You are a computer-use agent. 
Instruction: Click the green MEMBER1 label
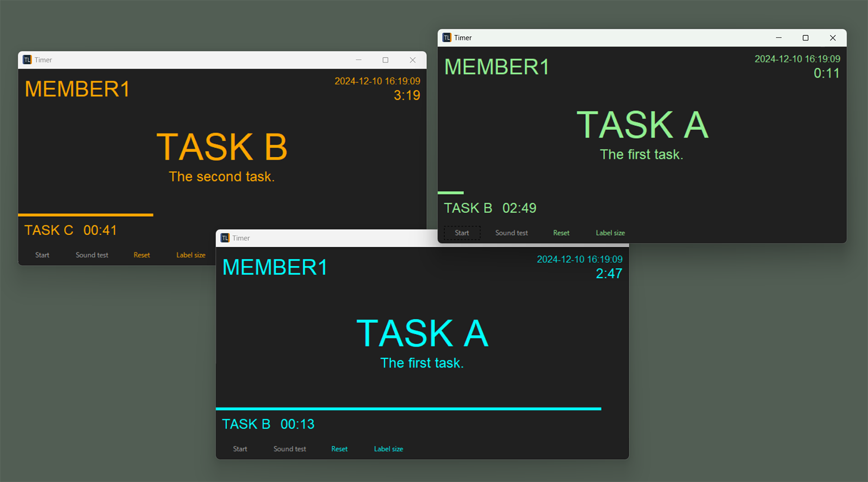(497, 67)
